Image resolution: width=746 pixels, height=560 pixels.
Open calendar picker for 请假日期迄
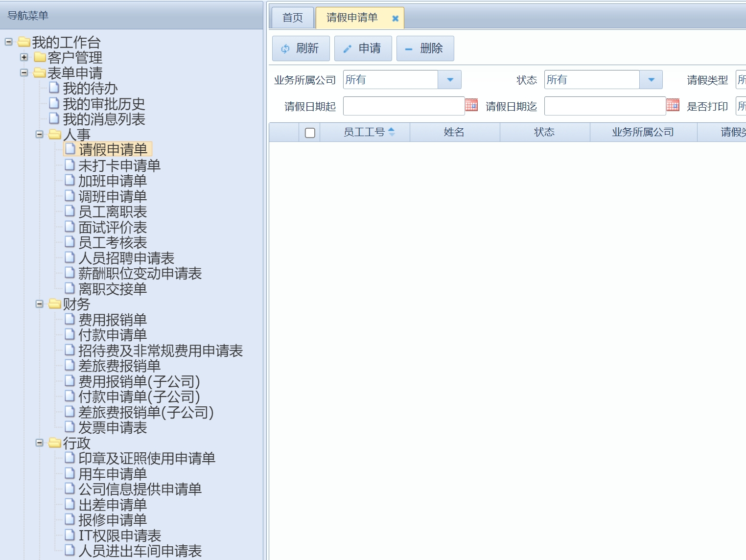click(673, 105)
